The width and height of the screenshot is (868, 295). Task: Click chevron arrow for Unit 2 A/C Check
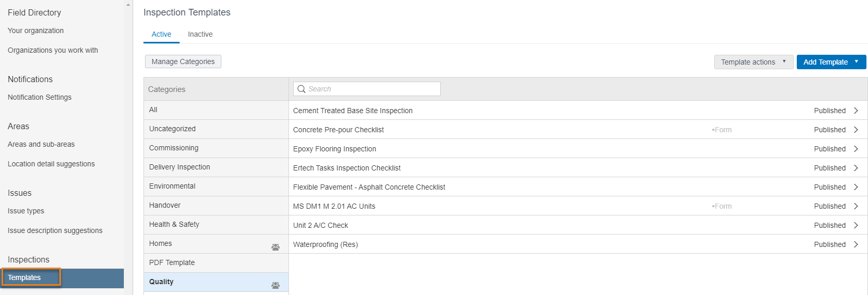tap(856, 225)
